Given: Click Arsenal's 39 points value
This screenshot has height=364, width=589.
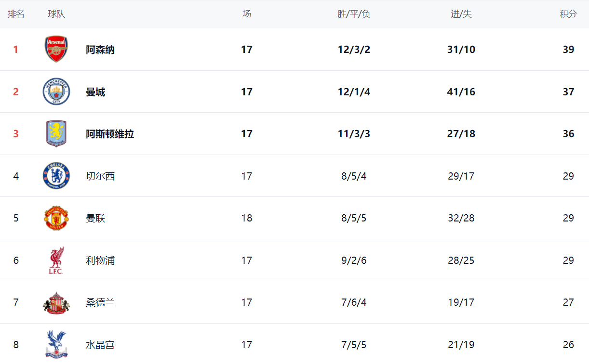Looking at the screenshot, I should 568,50.
